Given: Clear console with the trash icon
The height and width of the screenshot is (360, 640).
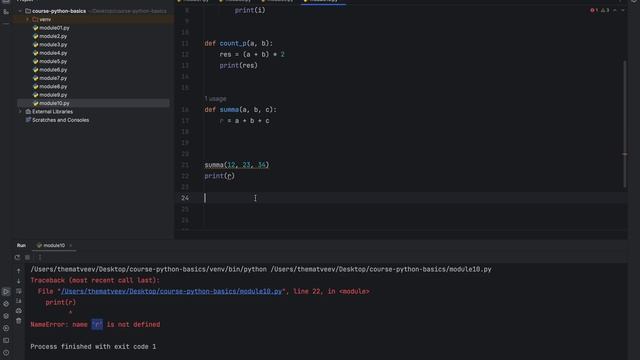Looking at the screenshot, I should (19, 321).
